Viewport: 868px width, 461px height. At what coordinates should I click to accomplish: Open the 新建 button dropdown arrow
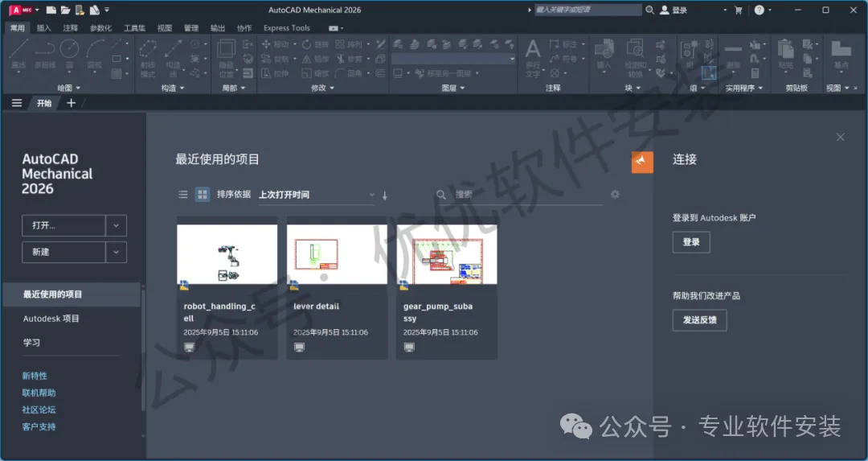[117, 252]
